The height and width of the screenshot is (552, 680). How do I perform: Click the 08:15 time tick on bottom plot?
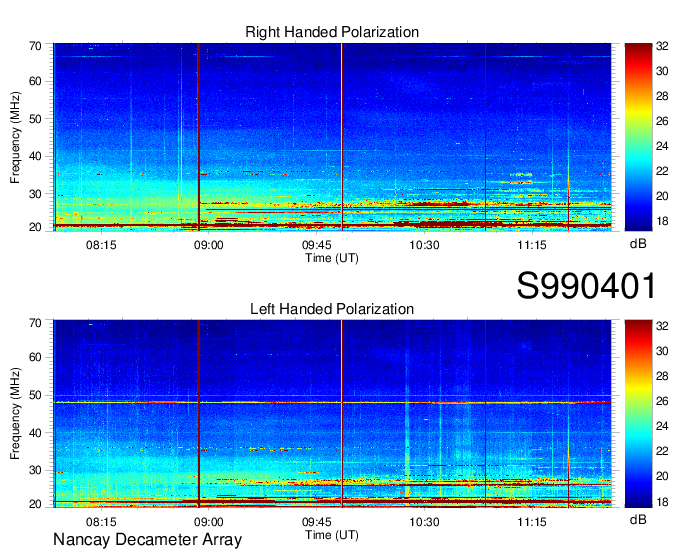click(101, 522)
